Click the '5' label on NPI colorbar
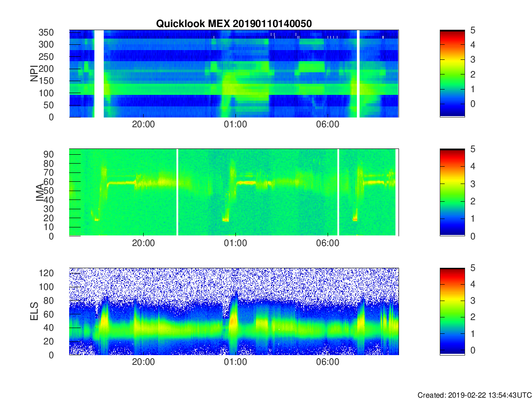Screen dimensions: 532x399 click(x=473, y=31)
